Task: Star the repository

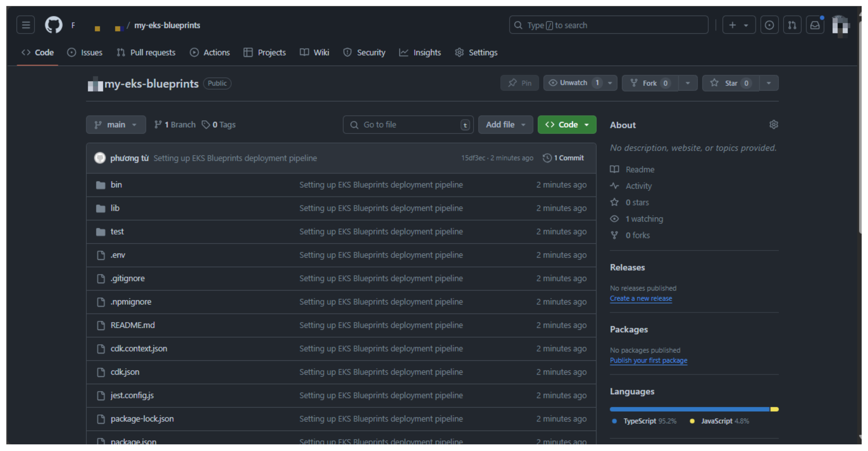Action: [731, 83]
